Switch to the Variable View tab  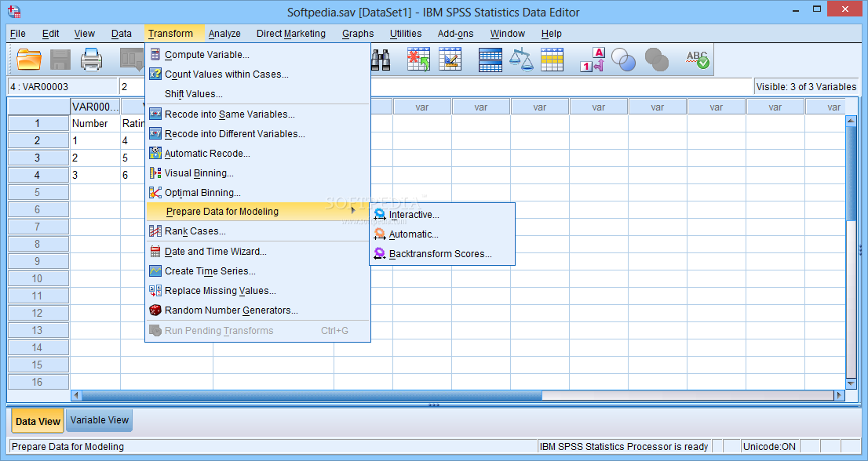(100, 420)
